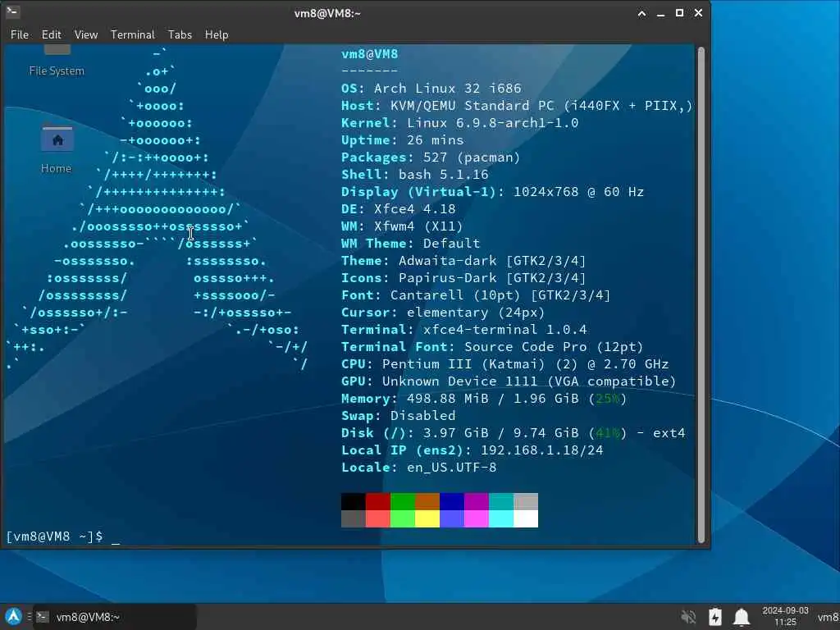Click the bright blue color block
The width and height of the screenshot is (840, 630).
(452, 518)
